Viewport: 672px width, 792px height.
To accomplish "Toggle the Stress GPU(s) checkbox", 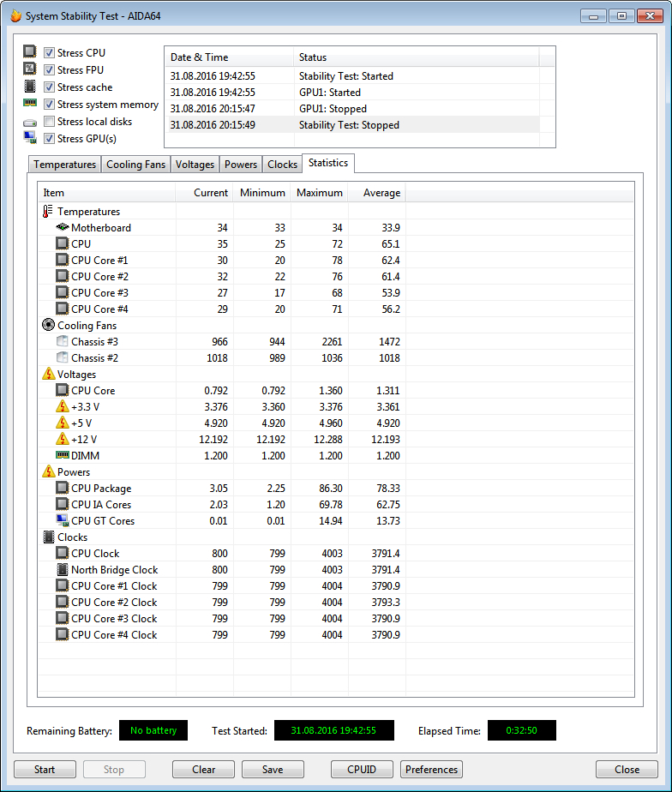I will pos(49,138).
